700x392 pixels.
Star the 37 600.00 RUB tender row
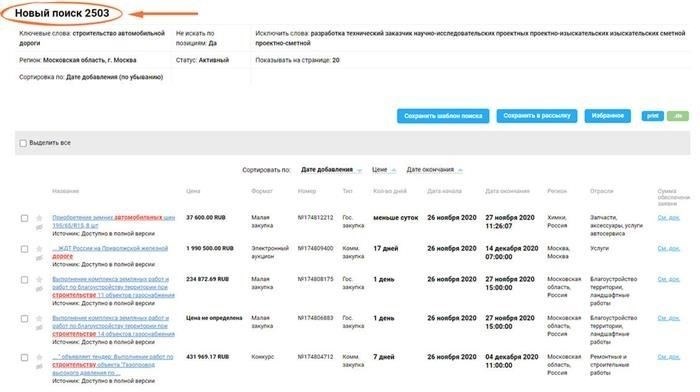click(x=39, y=218)
